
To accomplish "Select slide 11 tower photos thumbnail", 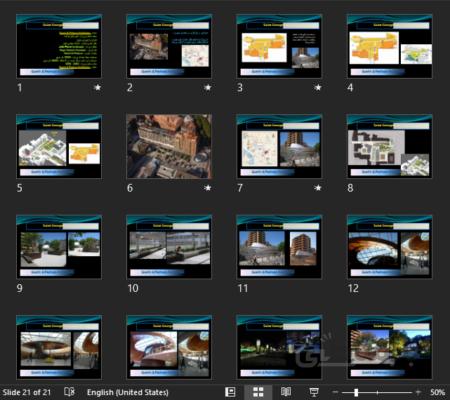I will 279,247.
